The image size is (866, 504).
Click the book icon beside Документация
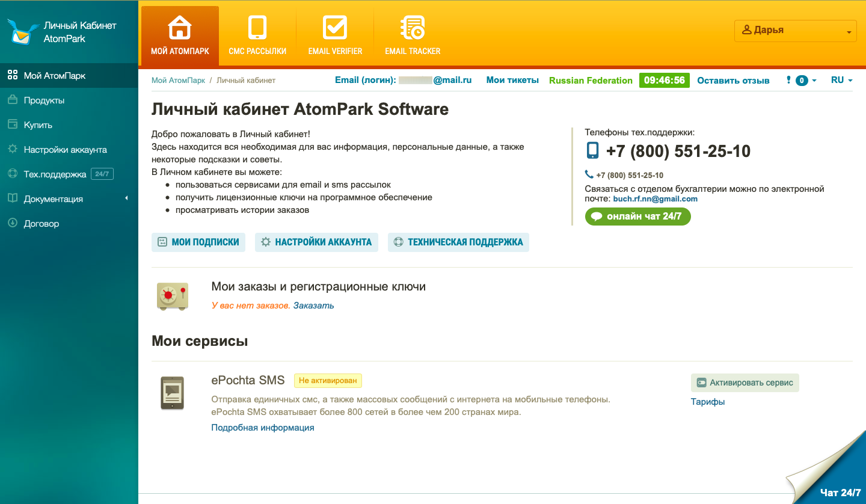tap(12, 198)
